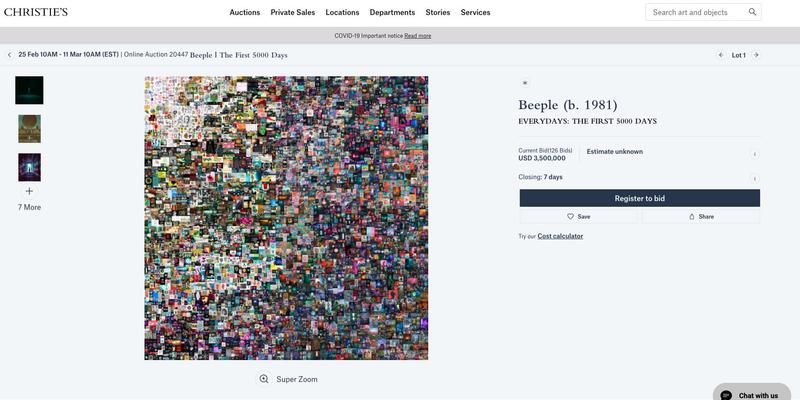Go to the next lot arrow
The height and width of the screenshot is (400, 800).
pyautogui.click(x=756, y=55)
